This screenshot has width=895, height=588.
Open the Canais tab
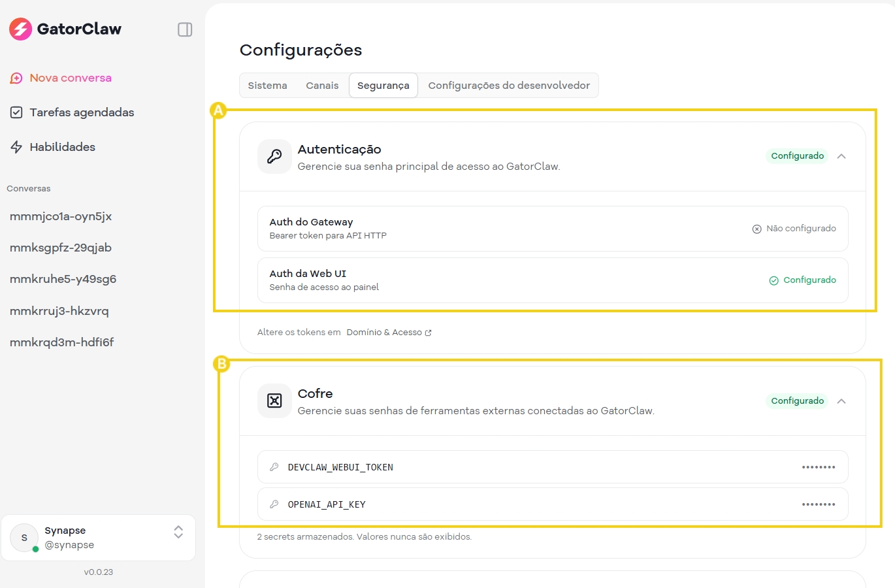[322, 86]
